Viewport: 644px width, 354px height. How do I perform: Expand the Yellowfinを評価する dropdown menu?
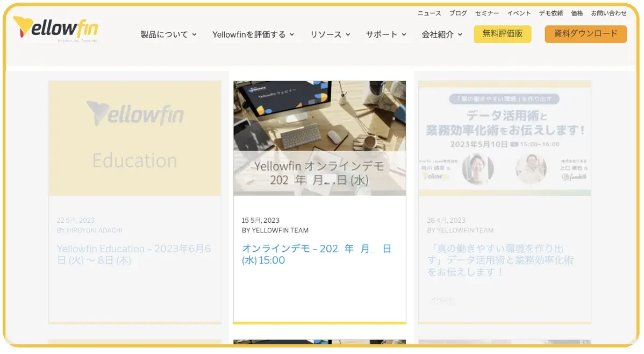(253, 34)
